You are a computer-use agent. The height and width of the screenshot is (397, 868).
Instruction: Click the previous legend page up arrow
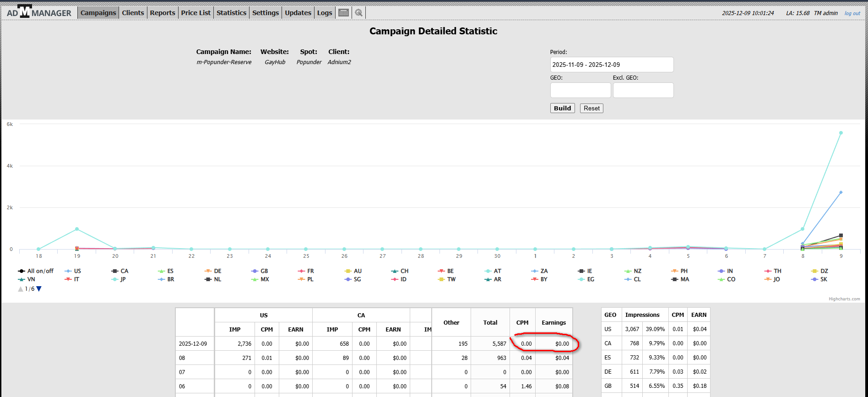21,289
